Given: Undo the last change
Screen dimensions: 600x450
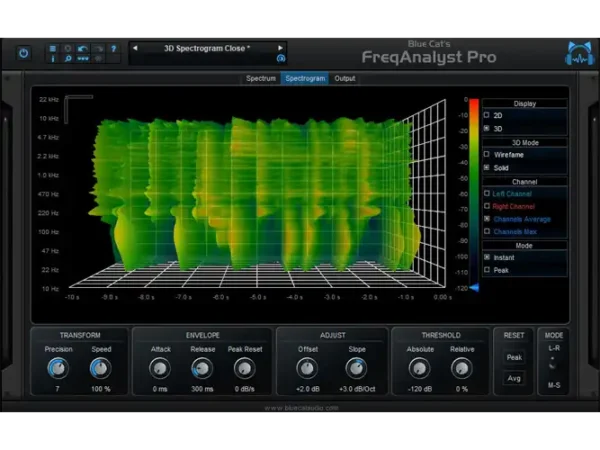Looking at the screenshot, I should pyautogui.click(x=83, y=49).
